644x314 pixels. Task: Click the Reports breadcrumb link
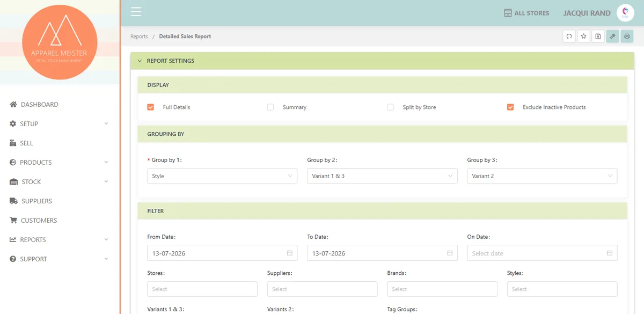tap(139, 36)
